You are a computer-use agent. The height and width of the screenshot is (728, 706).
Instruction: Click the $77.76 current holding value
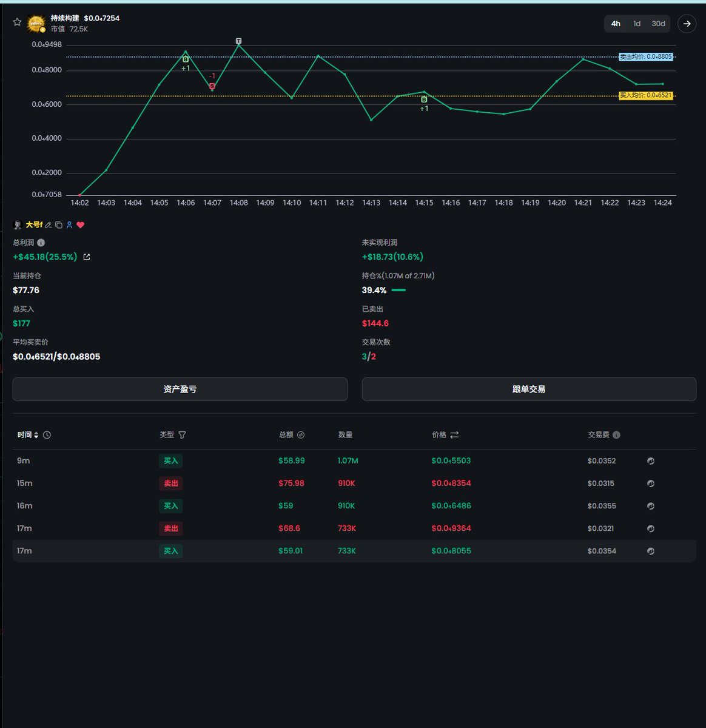tap(26, 291)
